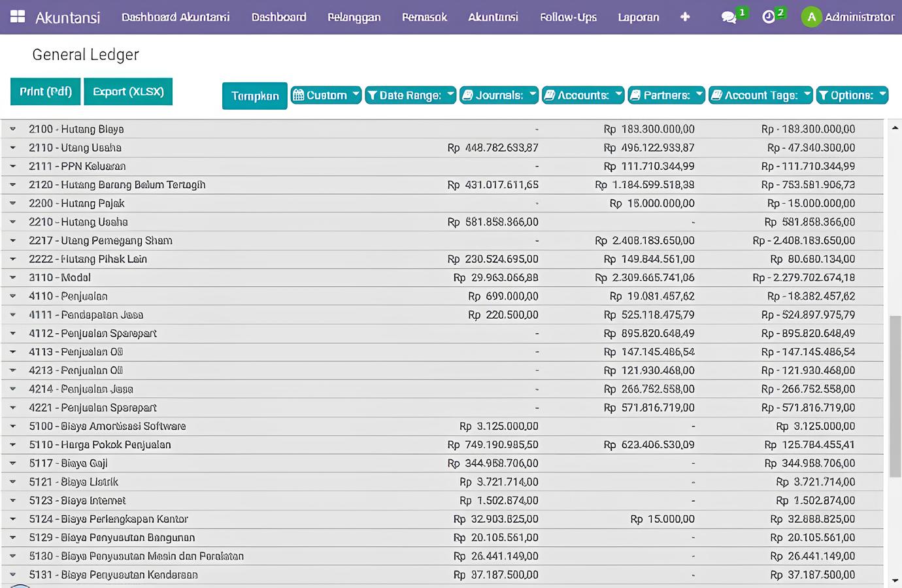Click scrollbar up arrow
Viewport: 902px width, 588px height.
click(x=895, y=127)
